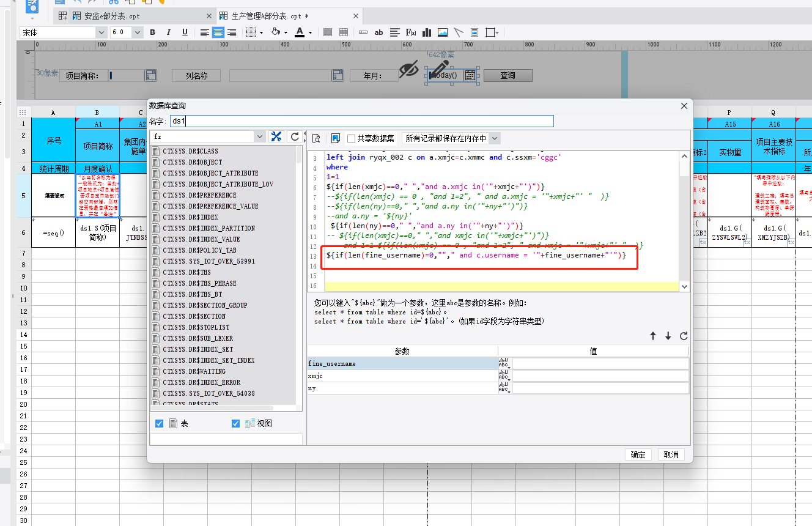The height and width of the screenshot is (526, 812).
Task: Insert a chart element
Action: tap(427, 32)
